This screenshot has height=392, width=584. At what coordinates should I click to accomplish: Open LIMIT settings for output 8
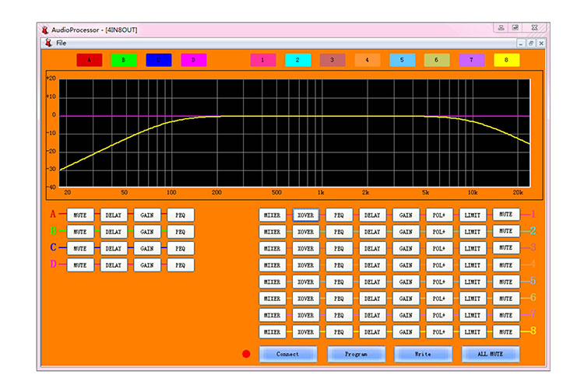point(472,332)
